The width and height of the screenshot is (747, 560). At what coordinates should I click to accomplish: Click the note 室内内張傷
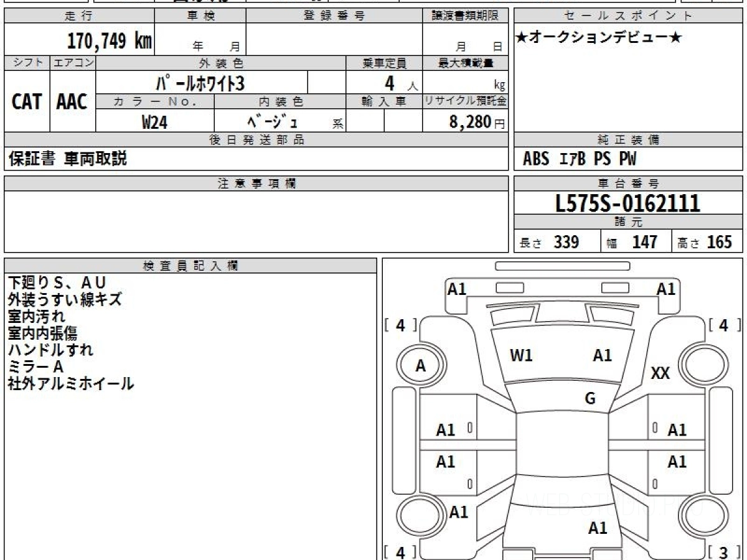click(x=43, y=333)
